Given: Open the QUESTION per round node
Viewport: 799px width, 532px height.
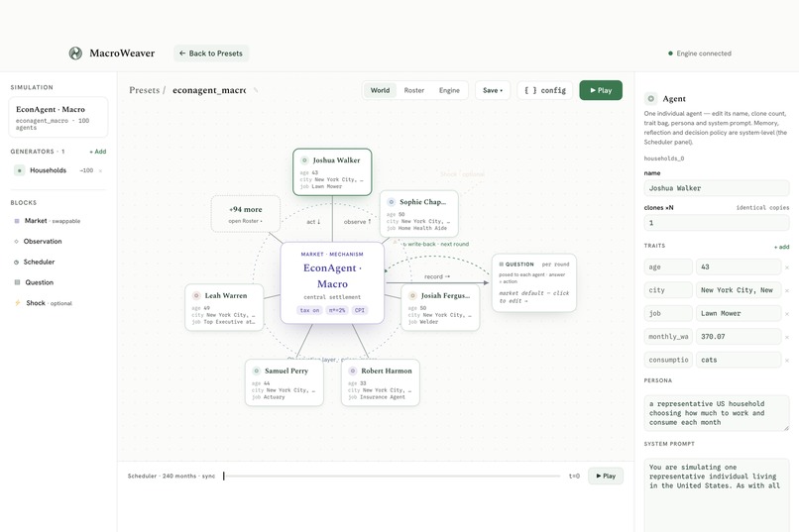Looking at the screenshot, I should (x=534, y=282).
